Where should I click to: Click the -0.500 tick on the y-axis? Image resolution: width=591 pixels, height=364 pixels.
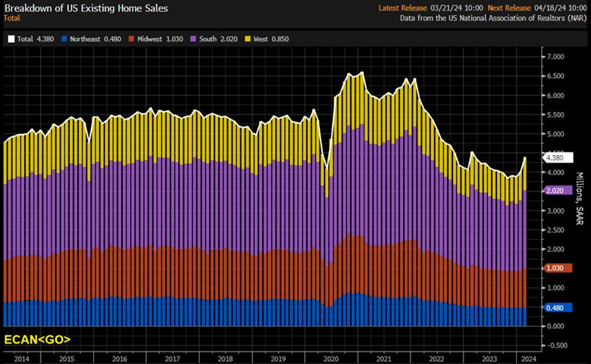tap(557, 346)
